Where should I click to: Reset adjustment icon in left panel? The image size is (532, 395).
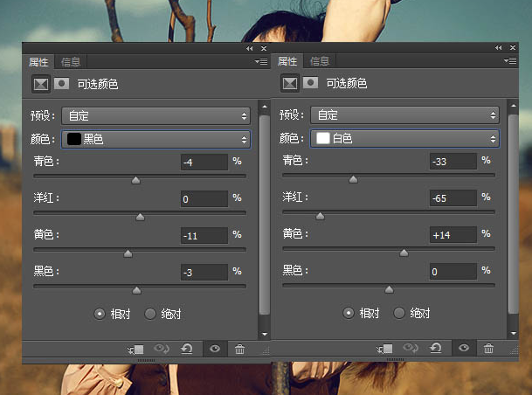tap(187, 349)
